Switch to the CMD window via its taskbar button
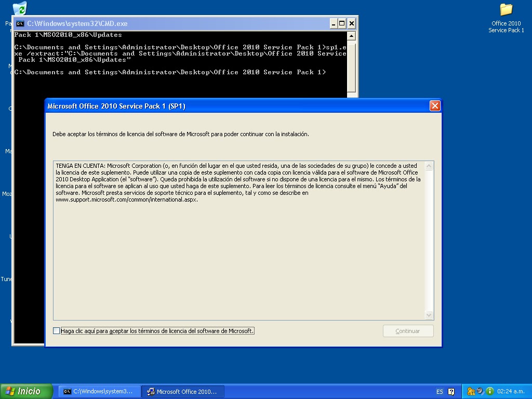Image resolution: width=532 pixels, height=399 pixels. click(x=99, y=391)
